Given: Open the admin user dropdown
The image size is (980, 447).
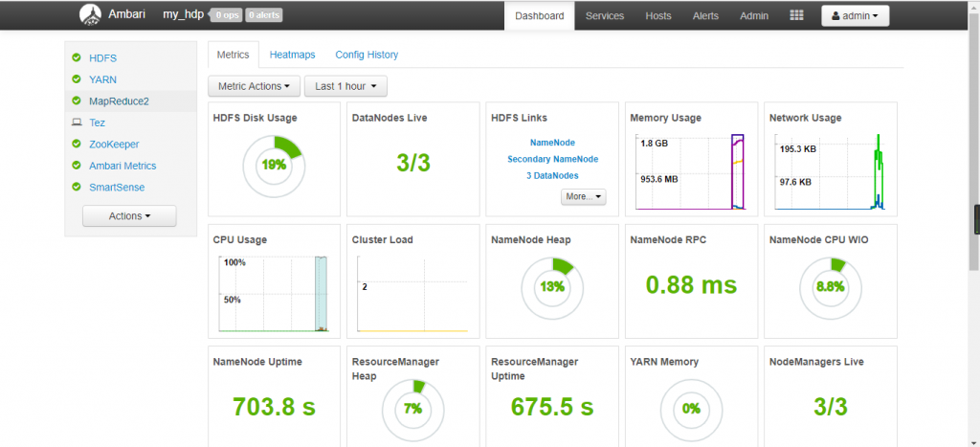Looking at the screenshot, I should click(x=855, y=16).
